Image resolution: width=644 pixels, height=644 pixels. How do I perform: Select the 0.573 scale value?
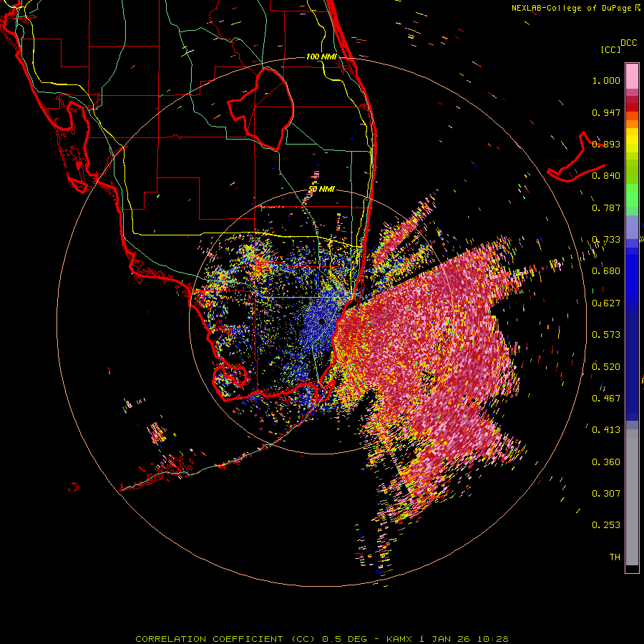click(606, 335)
